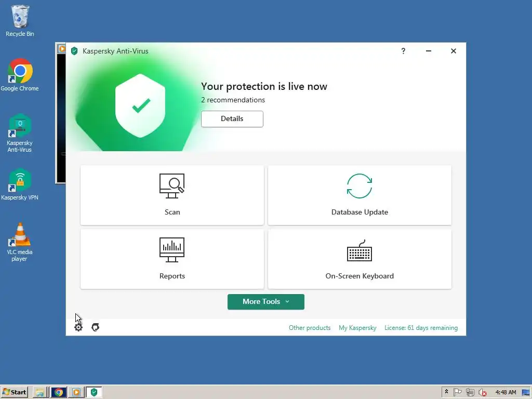532x399 pixels.
Task: Click the 4:48 AM clock
Action: tap(506, 392)
